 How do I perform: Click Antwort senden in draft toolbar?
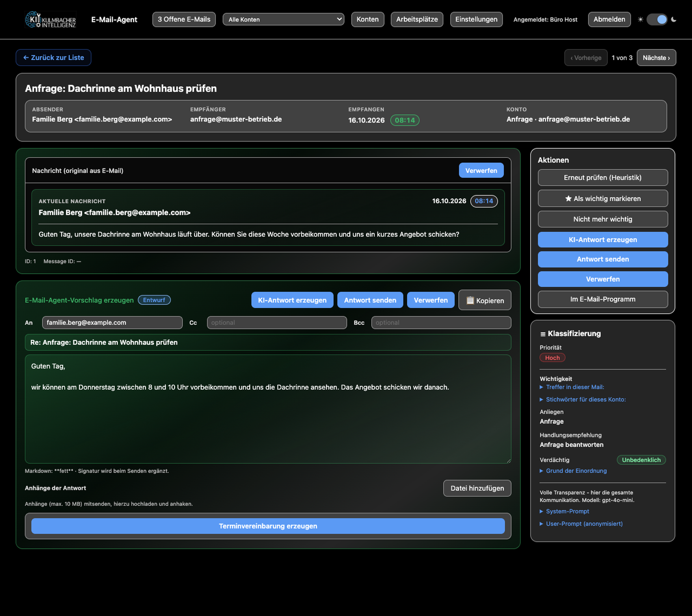click(x=370, y=300)
